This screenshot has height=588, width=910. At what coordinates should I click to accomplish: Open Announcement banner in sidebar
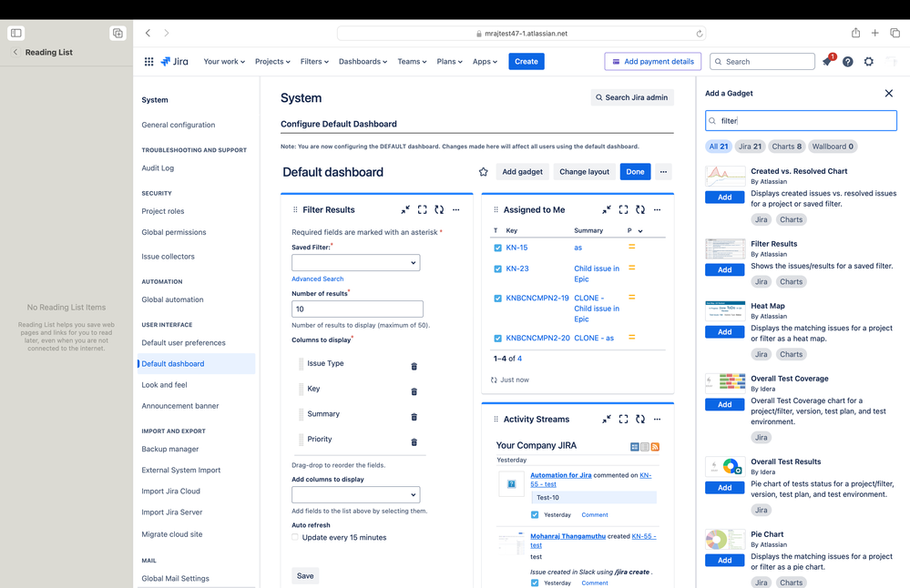pos(180,406)
